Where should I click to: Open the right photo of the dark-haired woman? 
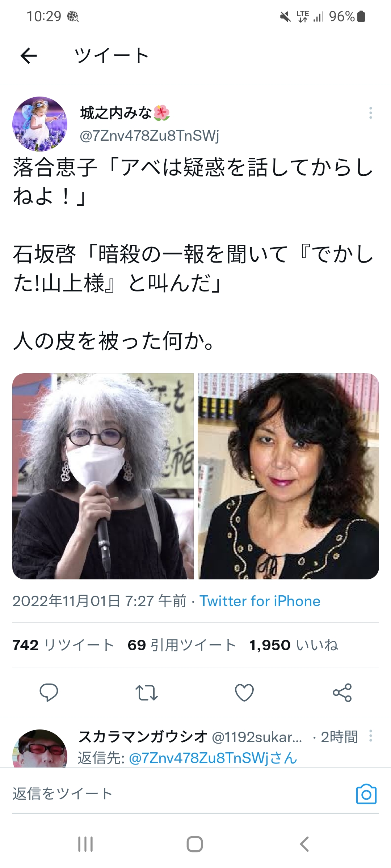click(x=288, y=476)
